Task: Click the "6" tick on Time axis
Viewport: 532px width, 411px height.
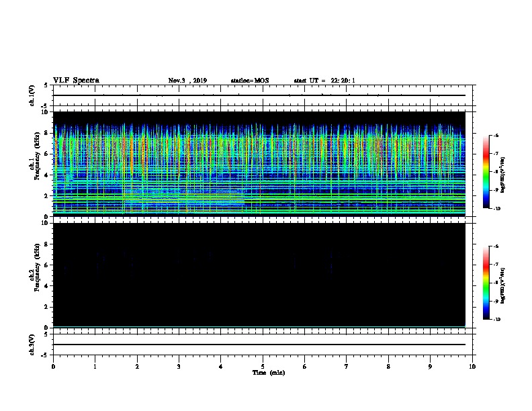Action: tap(305, 367)
